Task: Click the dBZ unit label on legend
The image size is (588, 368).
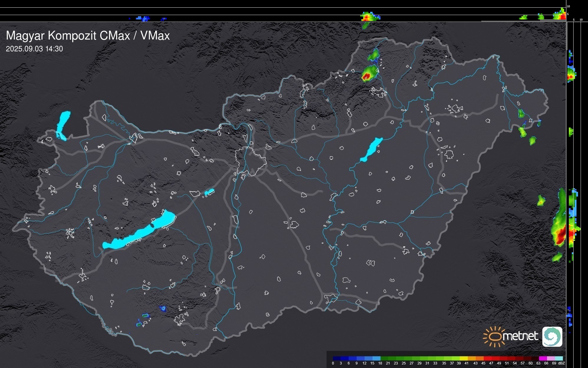Action: 561,363
